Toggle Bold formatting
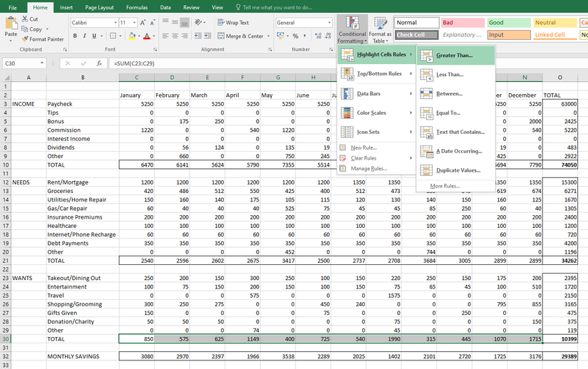 pos(75,36)
